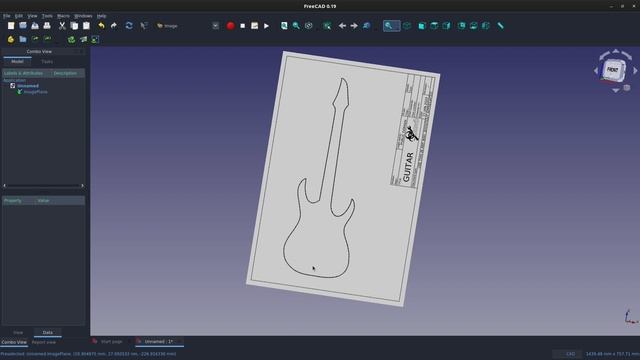Click the scale image plane icon
This screenshot has height=360, width=640.
point(95,40)
